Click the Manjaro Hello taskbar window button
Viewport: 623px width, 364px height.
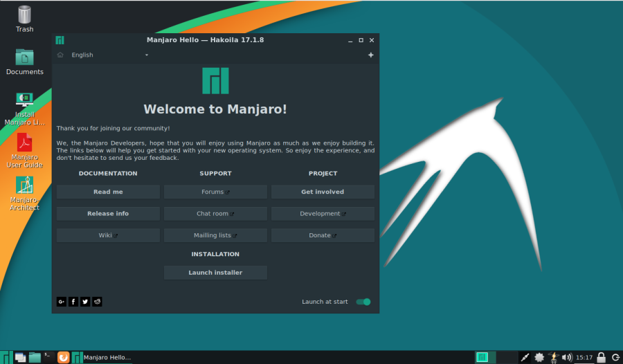point(102,357)
